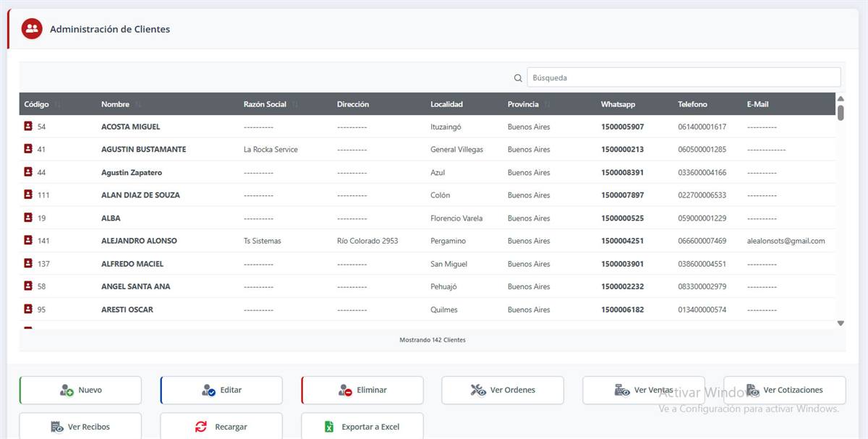
Task: Reload the list with Recargar
Action: 221,426
